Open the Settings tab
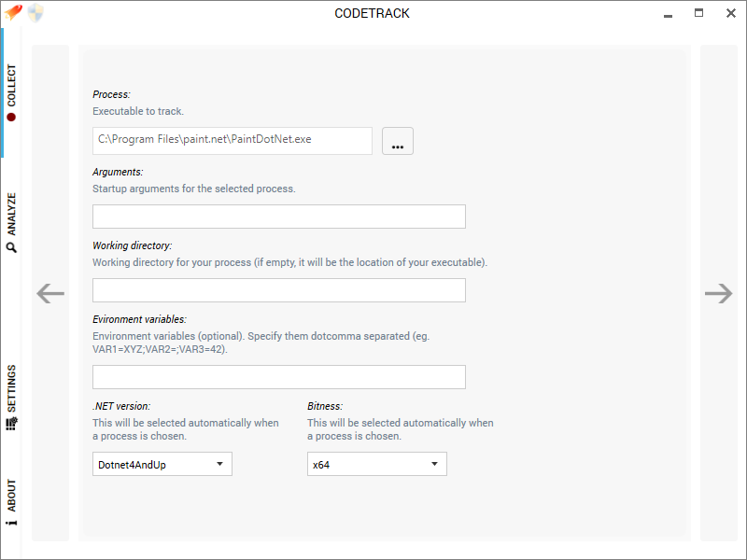 point(11,398)
